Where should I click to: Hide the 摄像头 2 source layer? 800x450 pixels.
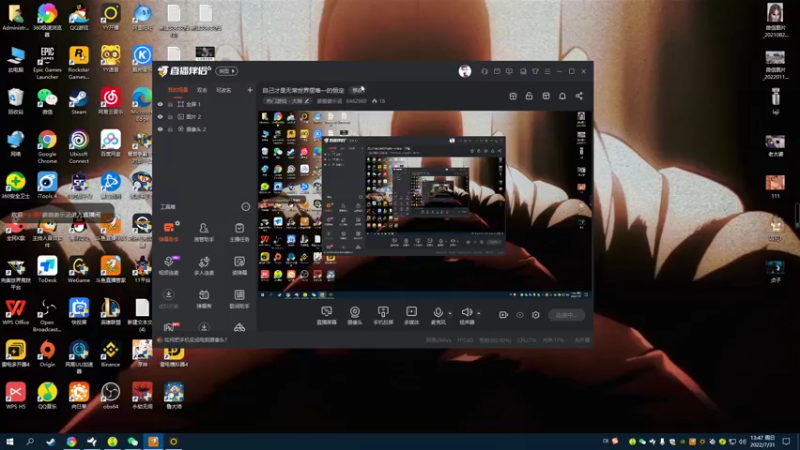click(x=160, y=130)
